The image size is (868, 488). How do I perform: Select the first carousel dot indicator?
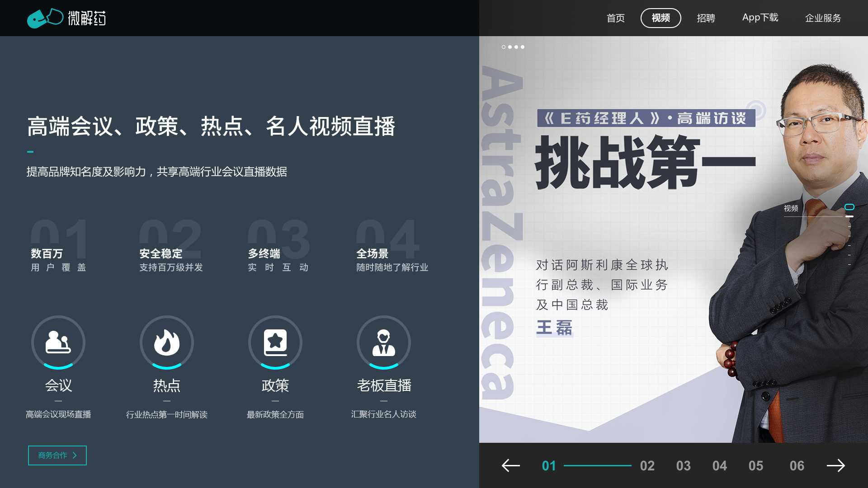point(504,47)
